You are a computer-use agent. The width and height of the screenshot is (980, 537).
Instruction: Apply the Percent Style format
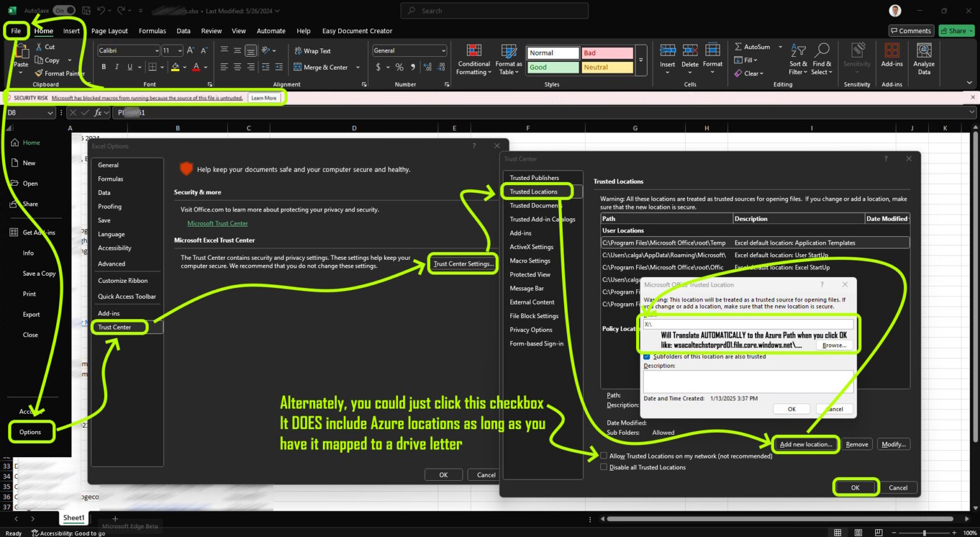(399, 66)
